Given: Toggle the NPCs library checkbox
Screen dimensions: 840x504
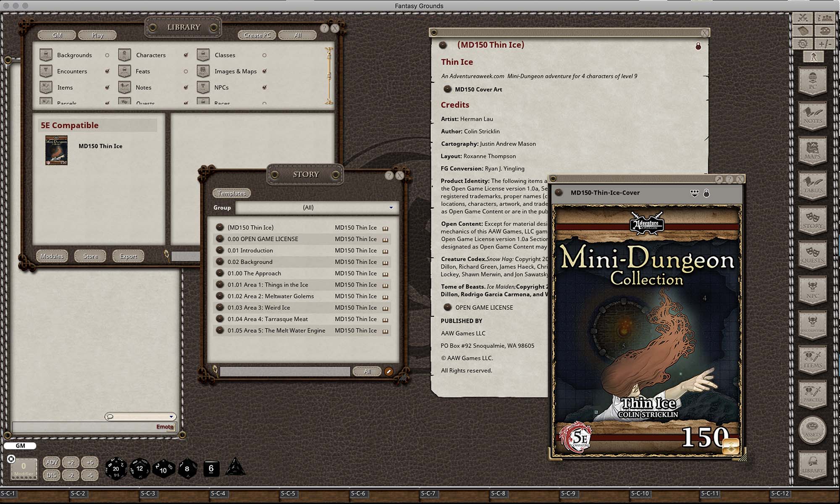Looking at the screenshot, I should tap(264, 87).
